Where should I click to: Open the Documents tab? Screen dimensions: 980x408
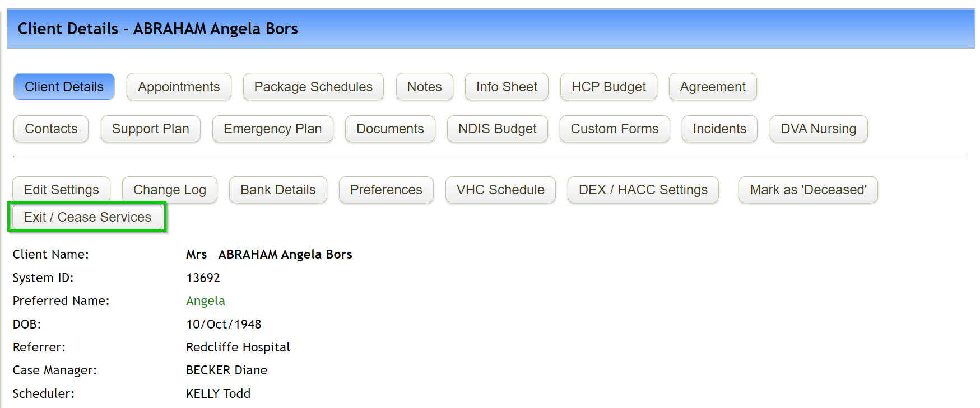pyautogui.click(x=390, y=129)
